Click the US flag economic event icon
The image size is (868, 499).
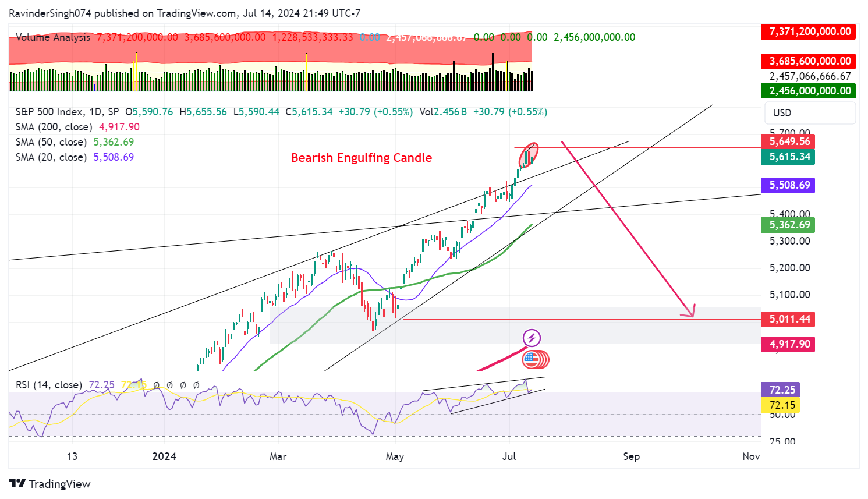(x=530, y=359)
